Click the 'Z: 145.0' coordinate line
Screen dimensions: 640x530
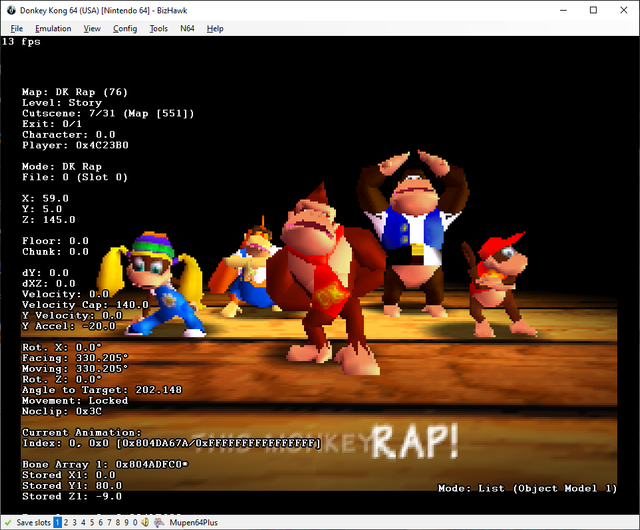point(49,220)
